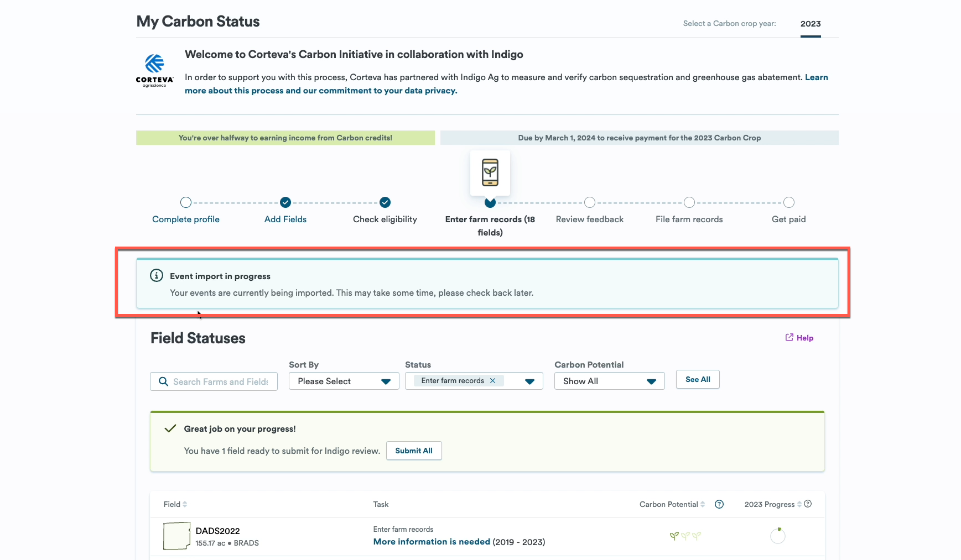The image size is (961, 560).
Task: Click the Corteva agriscience logo
Action: 154,71
